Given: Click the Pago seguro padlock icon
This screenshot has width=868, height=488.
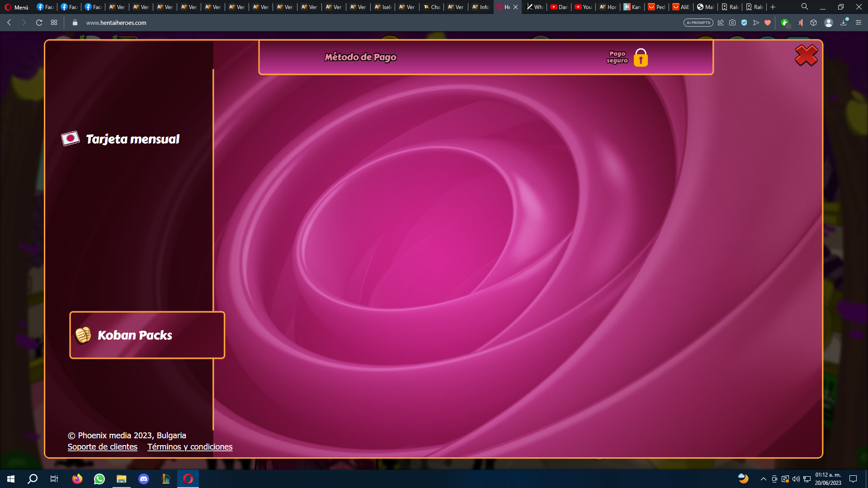Looking at the screenshot, I should click(x=641, y=57).
